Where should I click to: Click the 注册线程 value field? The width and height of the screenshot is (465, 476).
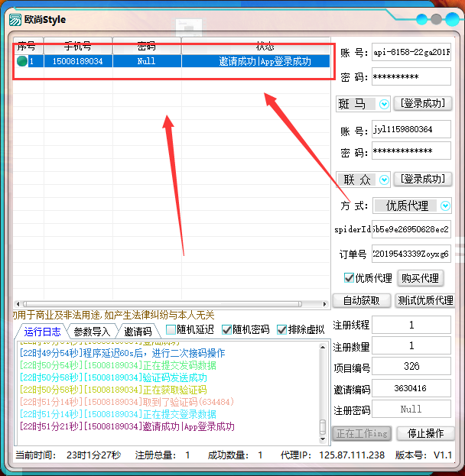tap(411, 325)
